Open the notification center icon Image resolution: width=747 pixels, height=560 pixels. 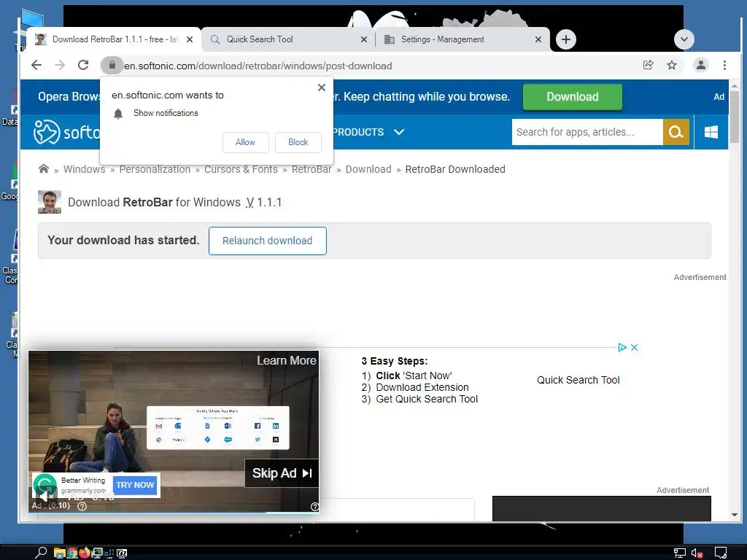[x=721, y=553]
